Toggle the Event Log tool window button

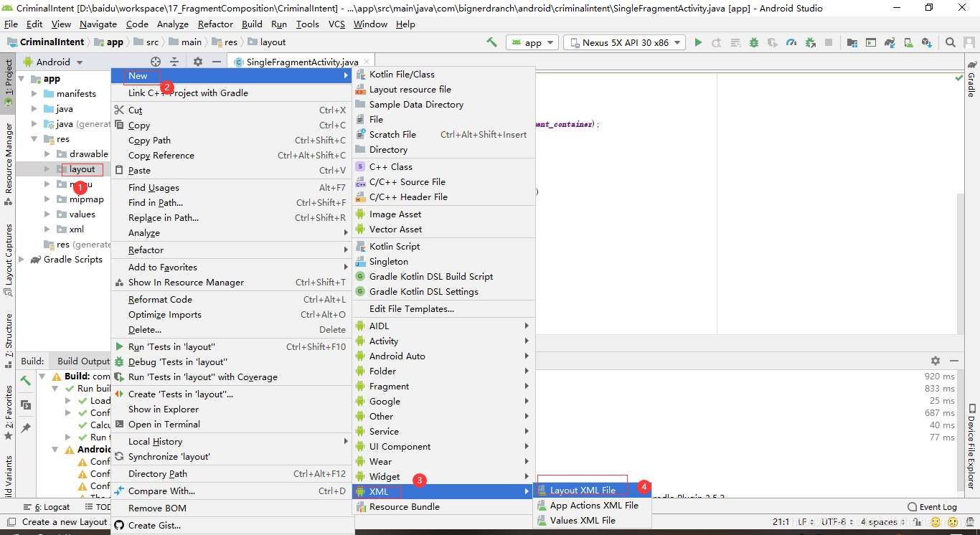pyautogui.click(x=932, y=507)
